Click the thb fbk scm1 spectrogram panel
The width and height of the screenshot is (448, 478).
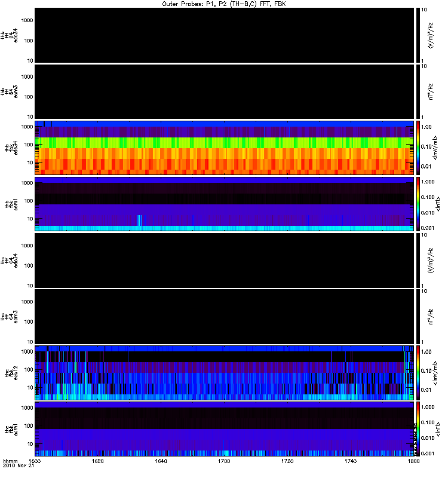click(x=224, y=204)
